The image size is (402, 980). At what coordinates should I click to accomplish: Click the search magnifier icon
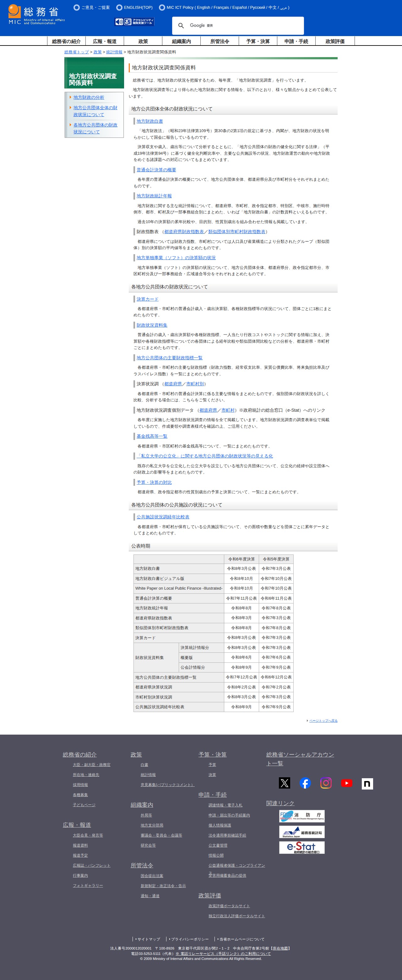181,25
